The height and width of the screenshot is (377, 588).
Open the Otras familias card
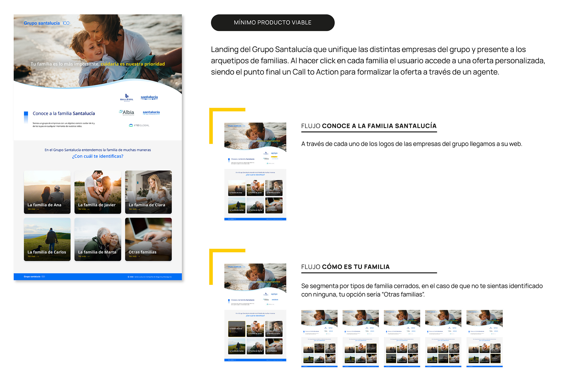pyautogui.click(x=148, y=239)
